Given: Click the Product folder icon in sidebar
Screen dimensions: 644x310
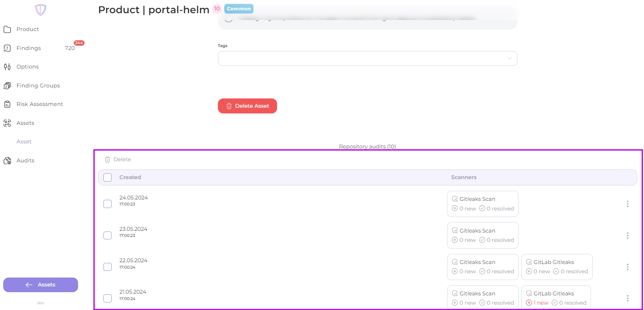Looking at the screenshot, I should coord(7,29).
